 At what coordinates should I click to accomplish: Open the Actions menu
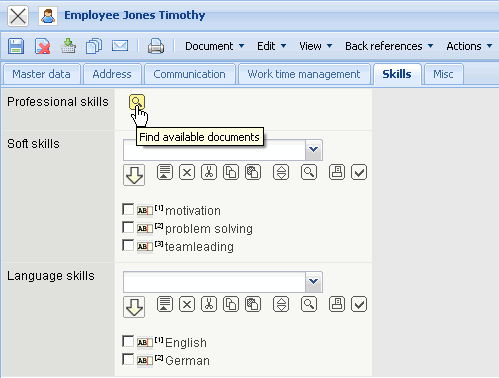pyautogui.click(x=469, y=46)
